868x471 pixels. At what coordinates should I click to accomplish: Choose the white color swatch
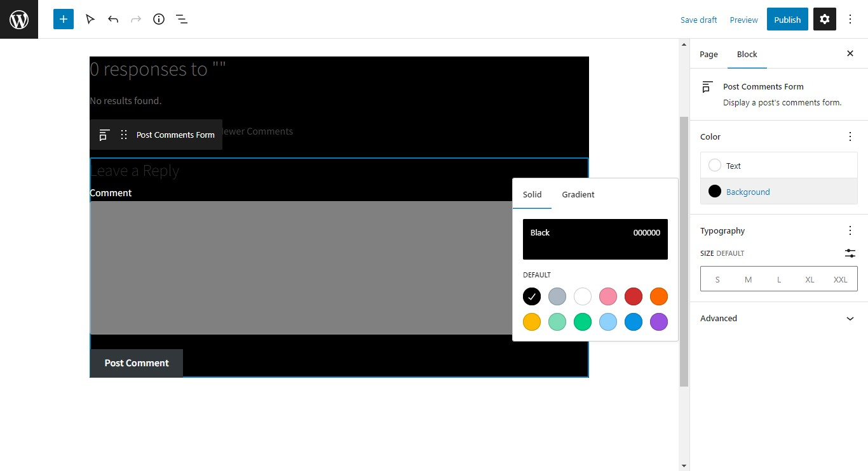(583, 296)
